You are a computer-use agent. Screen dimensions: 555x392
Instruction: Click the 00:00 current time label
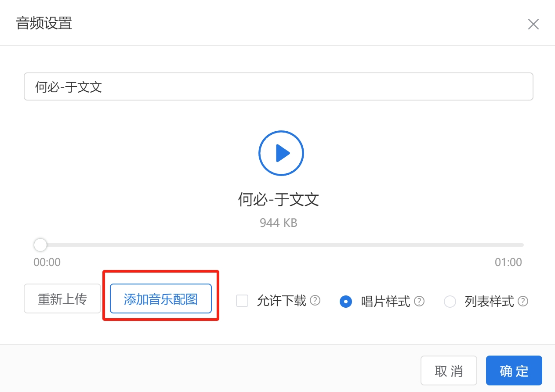(x=47, y=263)
